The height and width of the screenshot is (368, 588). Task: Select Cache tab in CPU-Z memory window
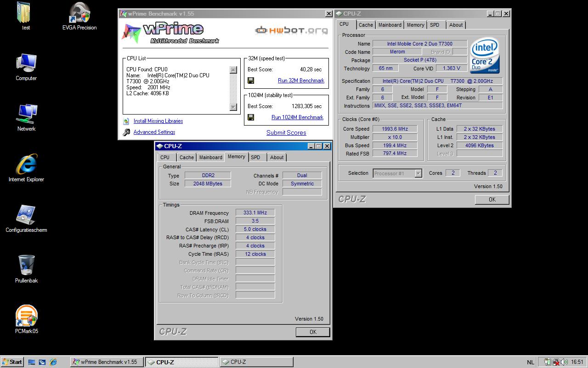[x=187, y=157]
